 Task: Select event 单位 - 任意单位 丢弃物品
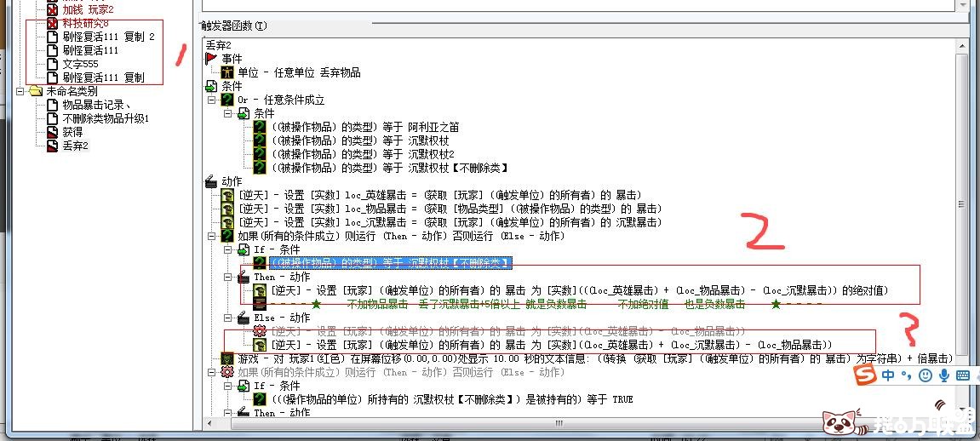tap(299, 72)
